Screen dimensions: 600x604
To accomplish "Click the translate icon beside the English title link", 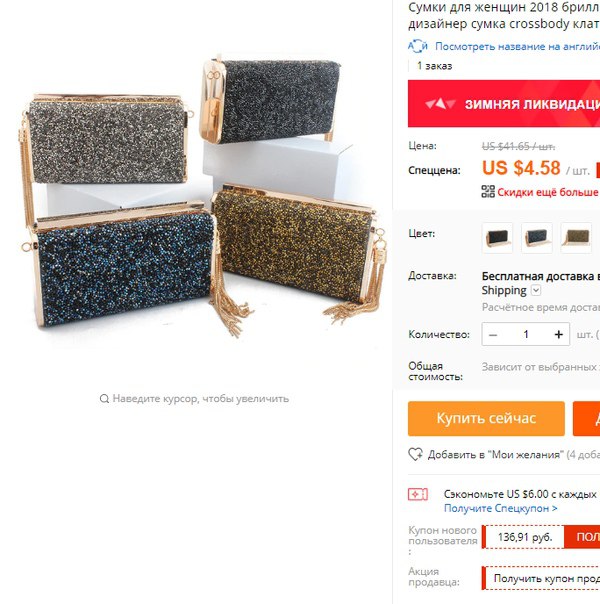I will click(417, 46).
